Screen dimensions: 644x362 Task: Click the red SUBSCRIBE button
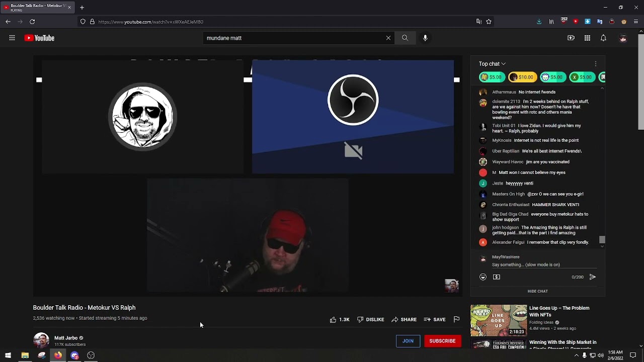click(x=442, y=341)
